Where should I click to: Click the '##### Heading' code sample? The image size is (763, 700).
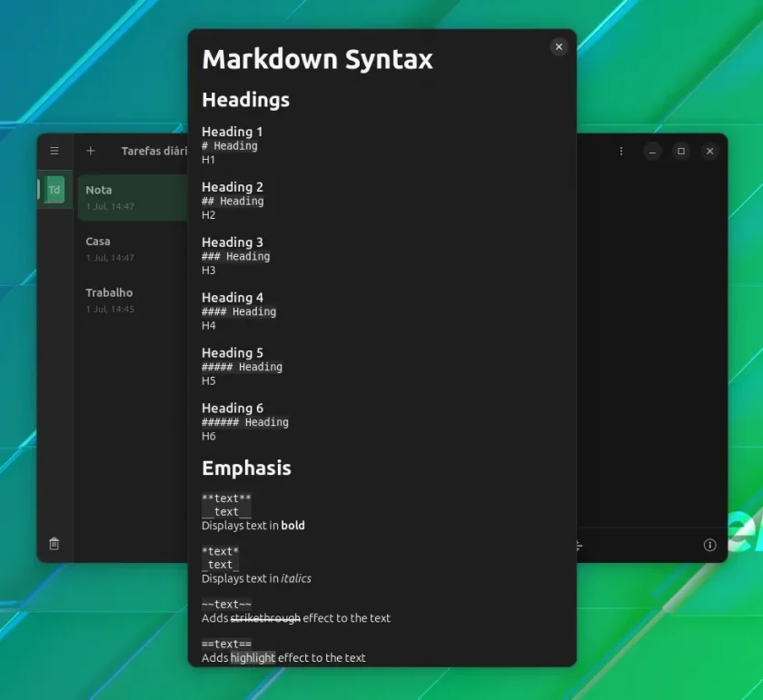(x=242, y=367)
